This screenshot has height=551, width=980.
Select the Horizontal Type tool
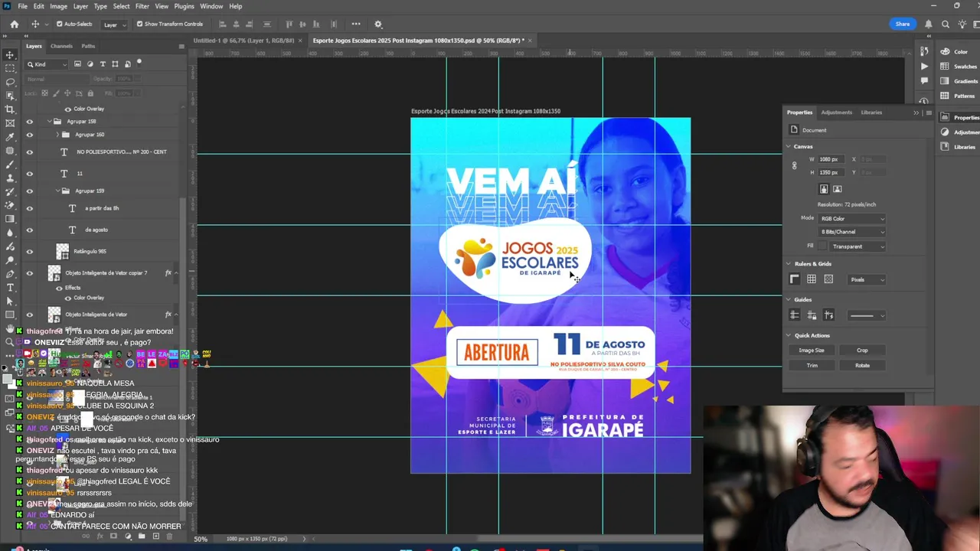[x=10, y=288]
